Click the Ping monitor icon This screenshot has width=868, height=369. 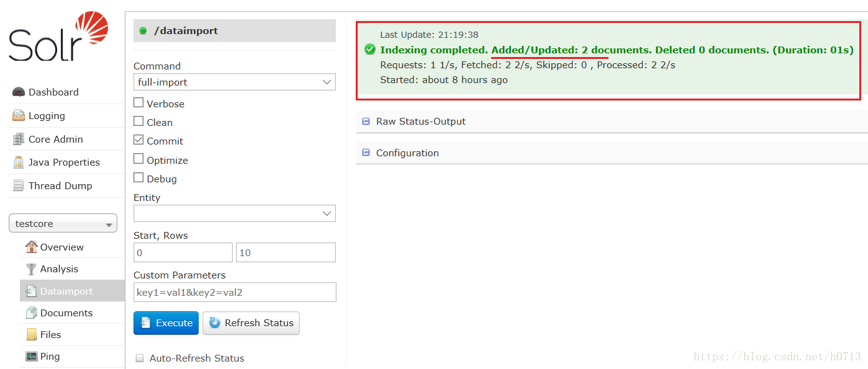(31, 357)
